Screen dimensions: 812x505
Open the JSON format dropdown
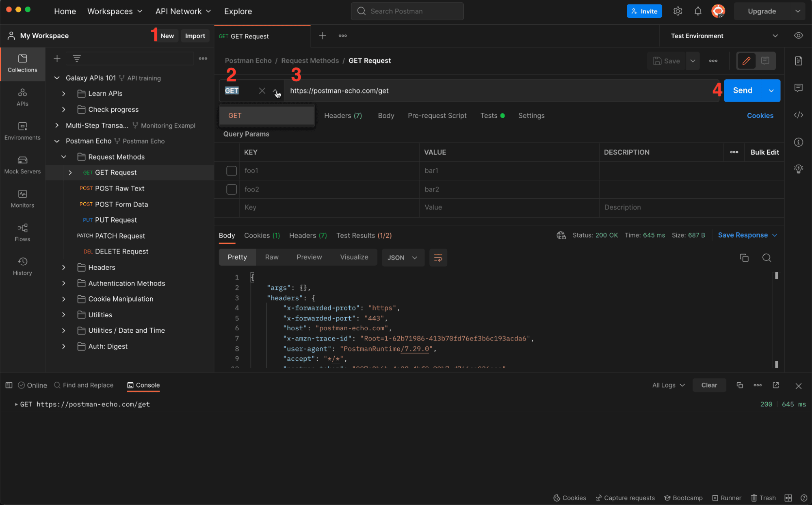[x=403, y=258]
